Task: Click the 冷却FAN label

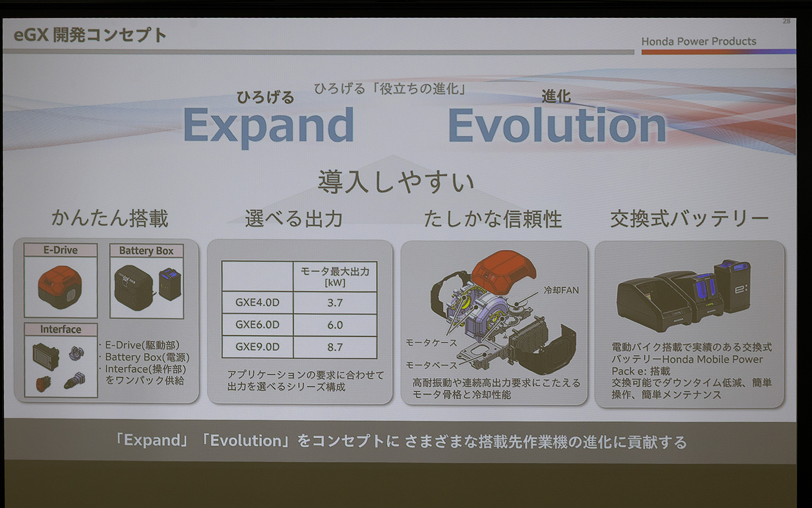Action: pos(561,290)
